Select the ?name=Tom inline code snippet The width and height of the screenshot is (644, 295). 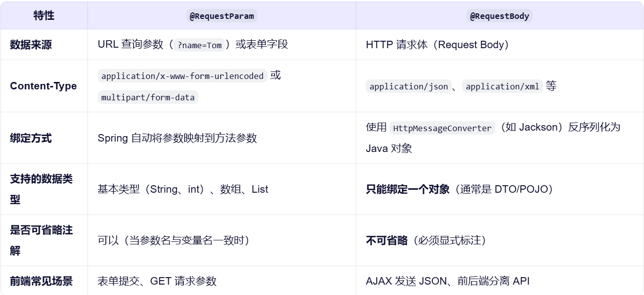199,45
